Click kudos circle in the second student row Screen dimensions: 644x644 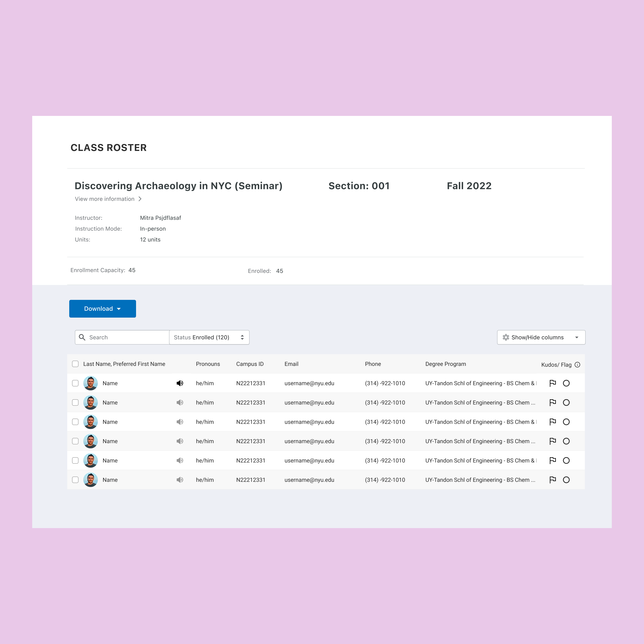tap(566, 402)
